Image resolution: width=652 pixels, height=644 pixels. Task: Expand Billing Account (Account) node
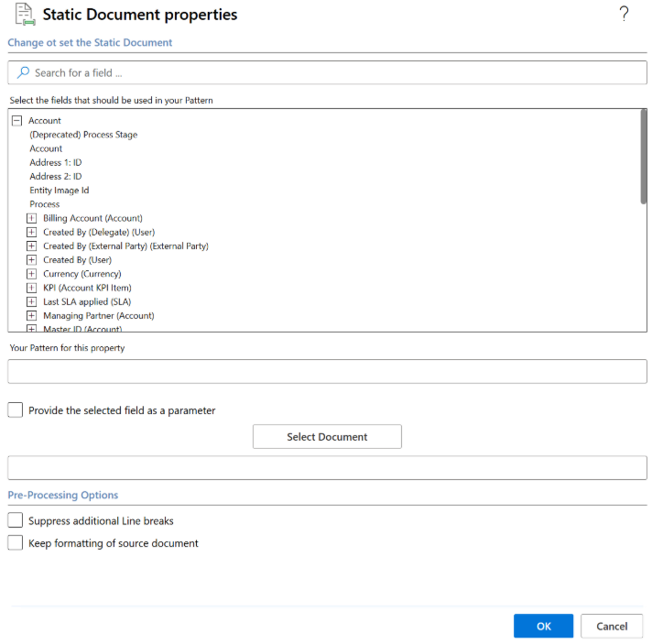coord(32,218)
